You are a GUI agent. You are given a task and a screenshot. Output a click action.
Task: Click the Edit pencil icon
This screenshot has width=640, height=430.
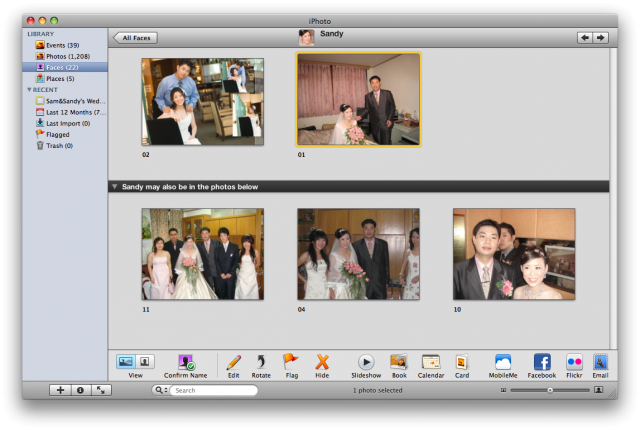coord(233,362)
